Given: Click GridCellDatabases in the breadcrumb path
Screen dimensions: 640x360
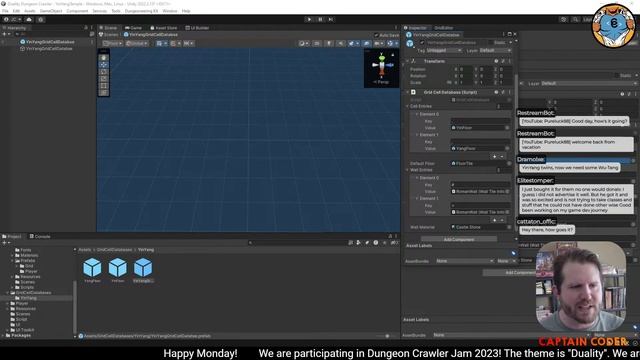Looking at the screenshot, I should [x=114, y=250].
